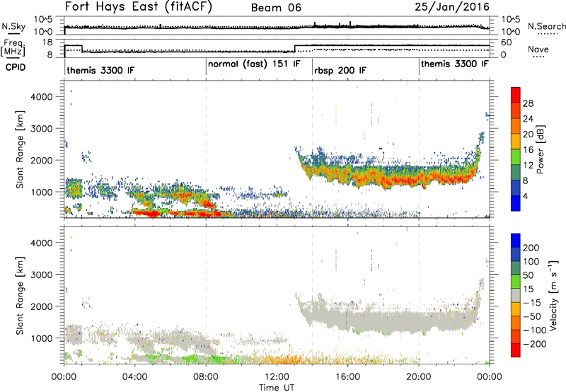Viewport: 566px width, 392px height.
Task: Click the '3000' range tick of the velocity panel
Action: tap(41, 275)
